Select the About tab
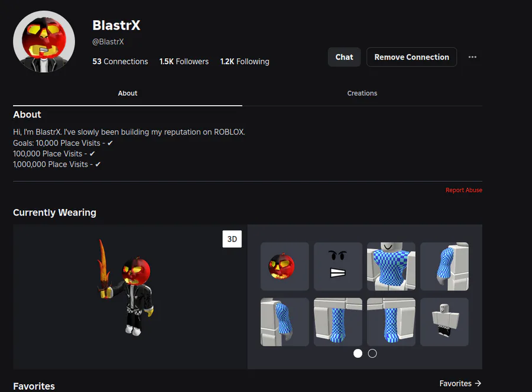 pos(128,93)
